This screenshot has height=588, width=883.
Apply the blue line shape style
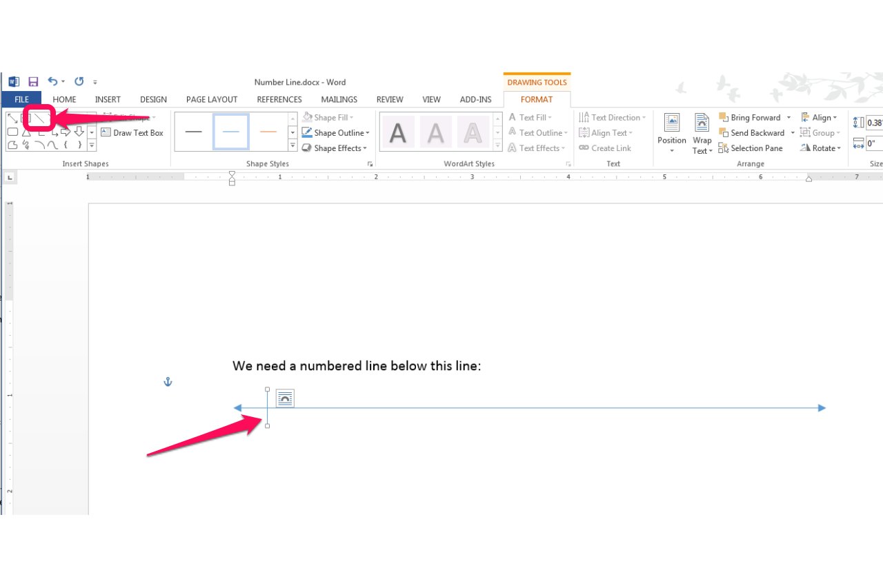[x=230, y=132]
